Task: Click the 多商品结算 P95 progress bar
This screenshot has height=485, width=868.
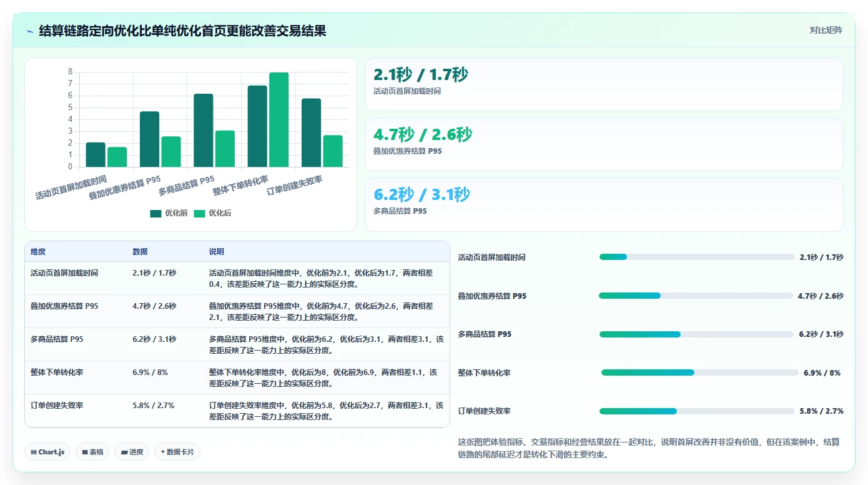Action: coord(697,334)
